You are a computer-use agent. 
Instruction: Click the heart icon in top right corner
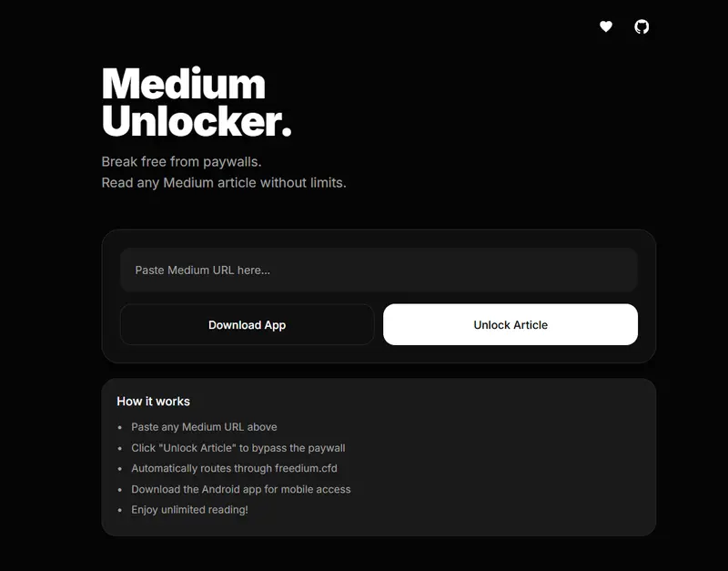pyautogui.click(x=604, y=27)
